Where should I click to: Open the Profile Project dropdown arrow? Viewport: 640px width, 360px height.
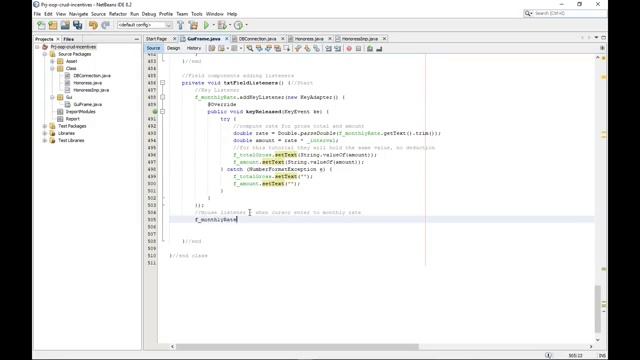(246, 25)
